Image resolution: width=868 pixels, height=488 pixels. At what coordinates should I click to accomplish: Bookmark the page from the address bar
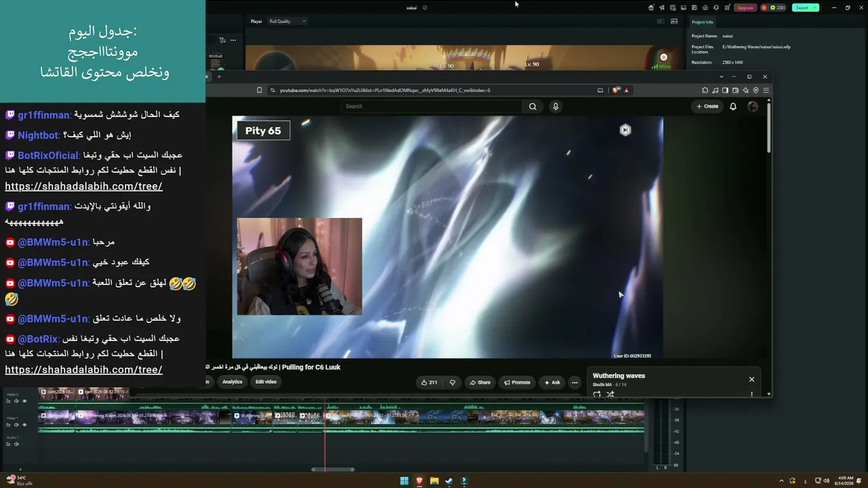tap(259, 90)
